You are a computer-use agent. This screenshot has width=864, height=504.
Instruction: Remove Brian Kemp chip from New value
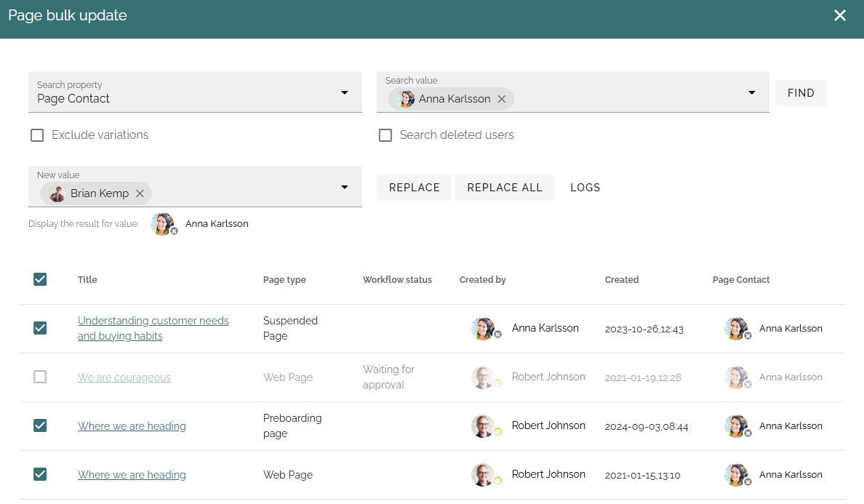(x=140, y=193)
